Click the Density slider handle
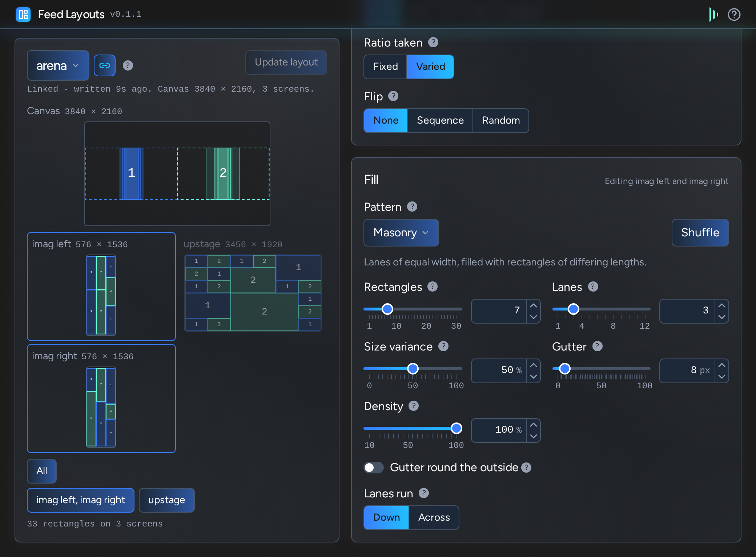 (x=456, y=428)
